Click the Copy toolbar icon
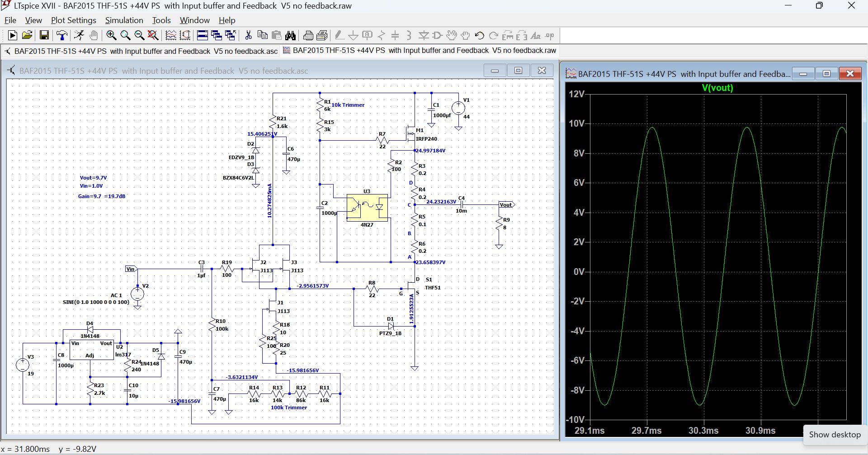868x455 pixels. [x=262, y=35]
